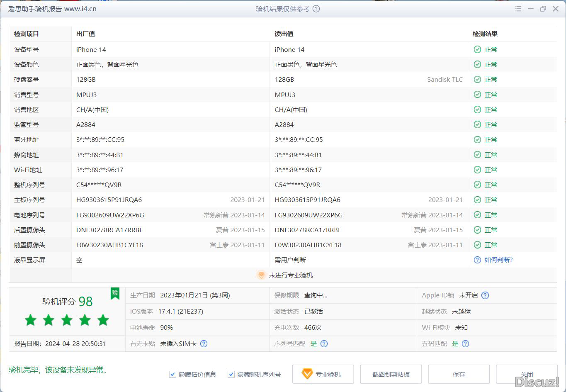Click the 读出值 column header
The height and width of the screenshot is (392, 566).
click(x=284, y=34)
